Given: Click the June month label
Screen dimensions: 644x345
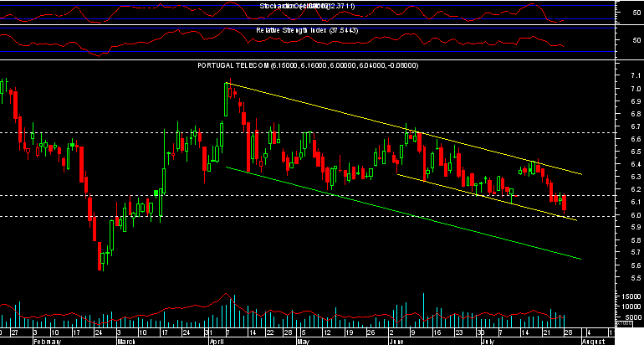Looking at the screenshot, I should click(x=396, y=342).
